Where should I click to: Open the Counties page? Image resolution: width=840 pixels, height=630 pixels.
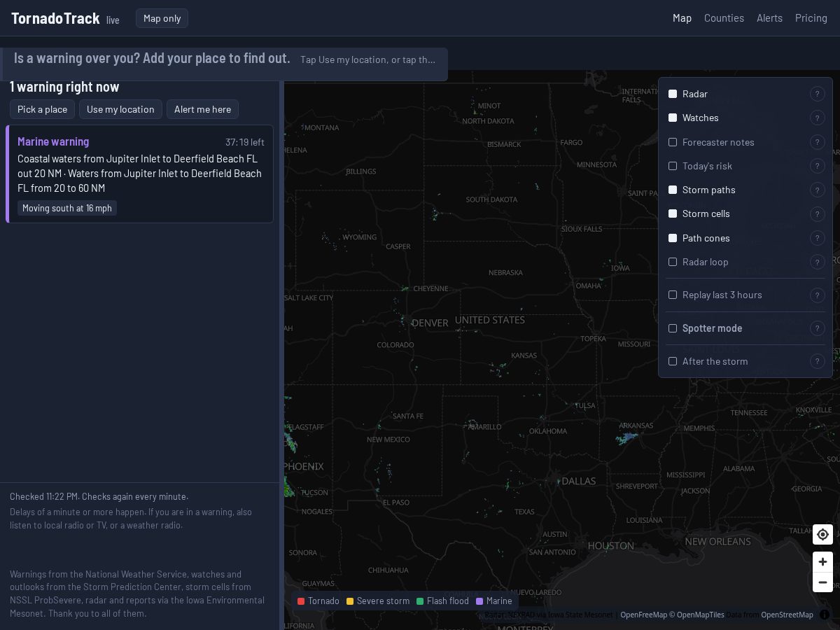tap(724, 18)
